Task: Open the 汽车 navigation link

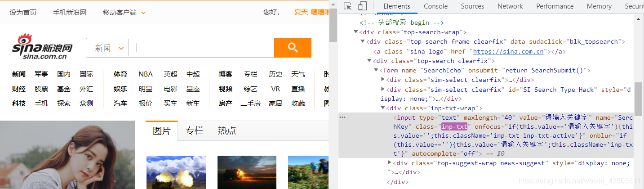Action: (x=120, y=103)
